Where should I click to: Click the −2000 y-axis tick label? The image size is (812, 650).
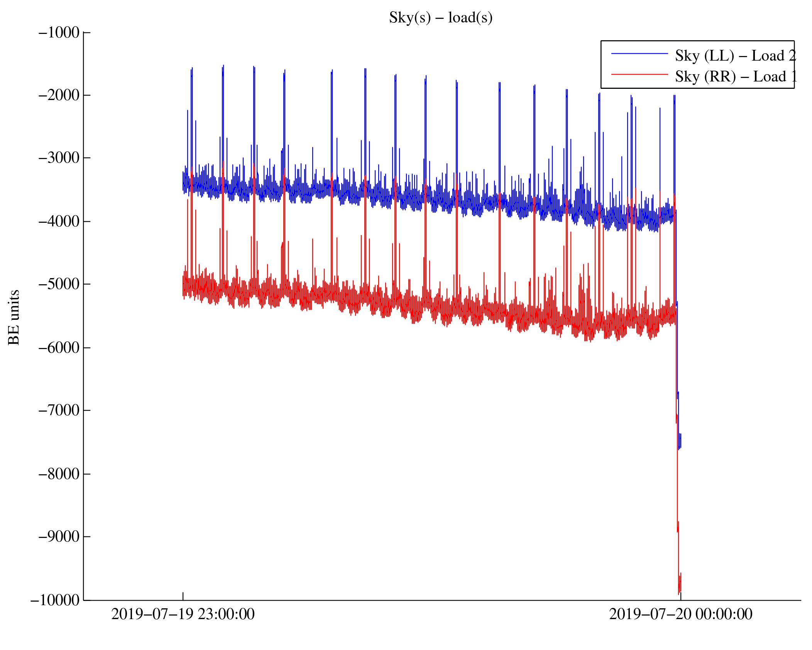59,95
